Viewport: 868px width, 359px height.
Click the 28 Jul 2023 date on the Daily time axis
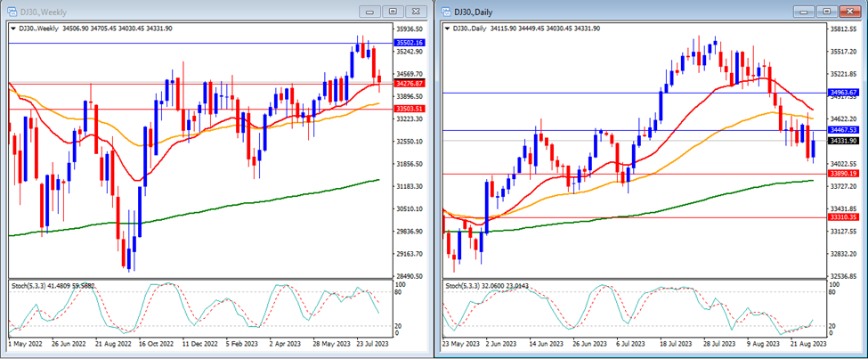(x=719, y=344)
